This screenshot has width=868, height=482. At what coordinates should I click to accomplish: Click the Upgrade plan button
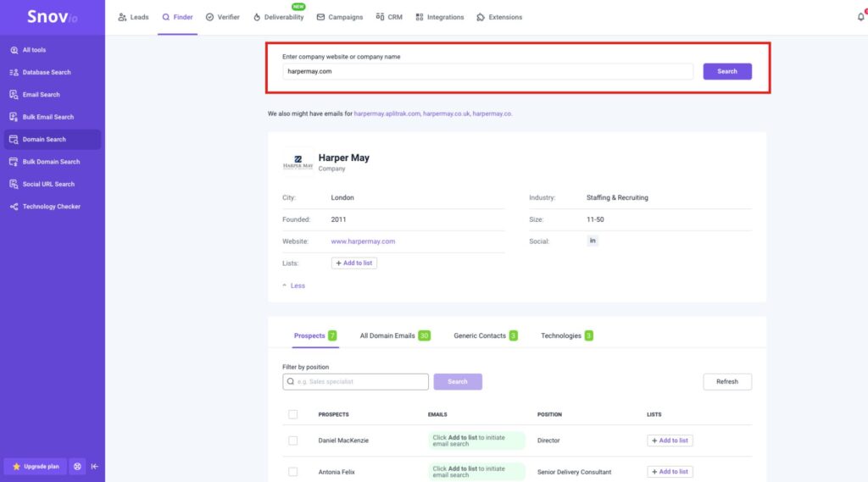click(x=36, y=467)
